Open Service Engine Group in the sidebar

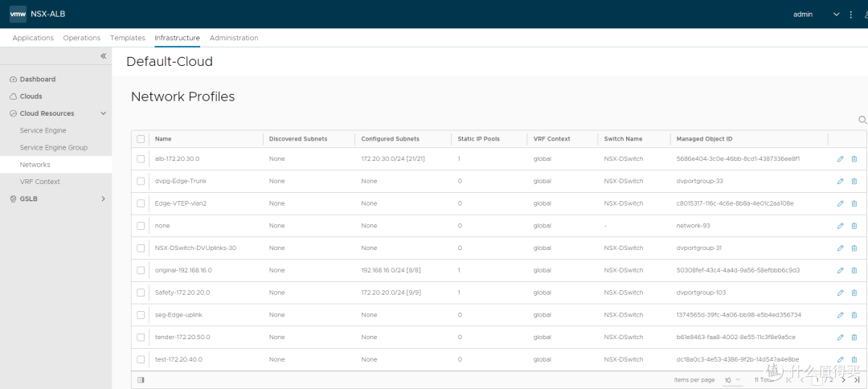(54, 148)
